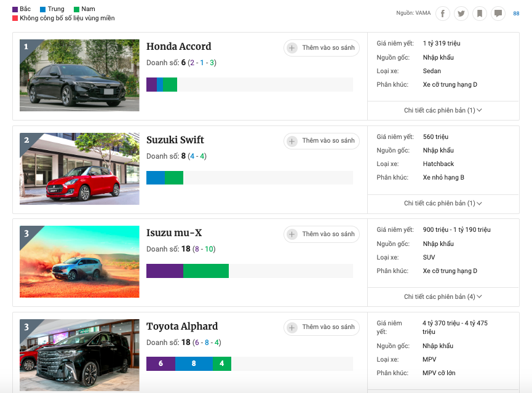Click Suzuki Swift's price 560 triệu

pos(435,137)
